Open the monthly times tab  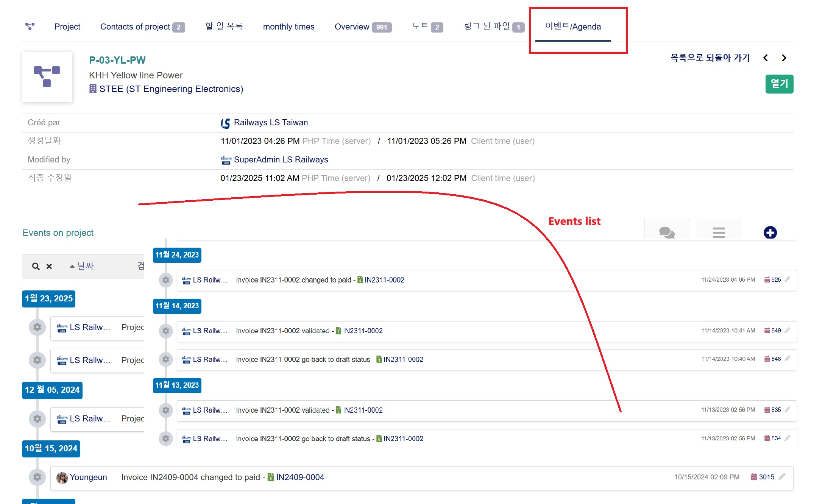[288, 27]
